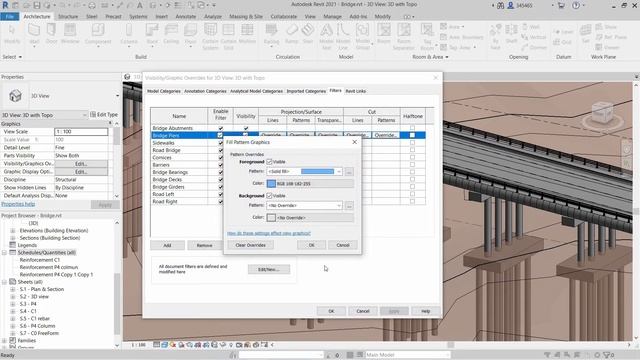640x360 pixels.
Task: Open the Massing & Site ribbon tab
Action: pyautogui.click(x=246, y=16)
